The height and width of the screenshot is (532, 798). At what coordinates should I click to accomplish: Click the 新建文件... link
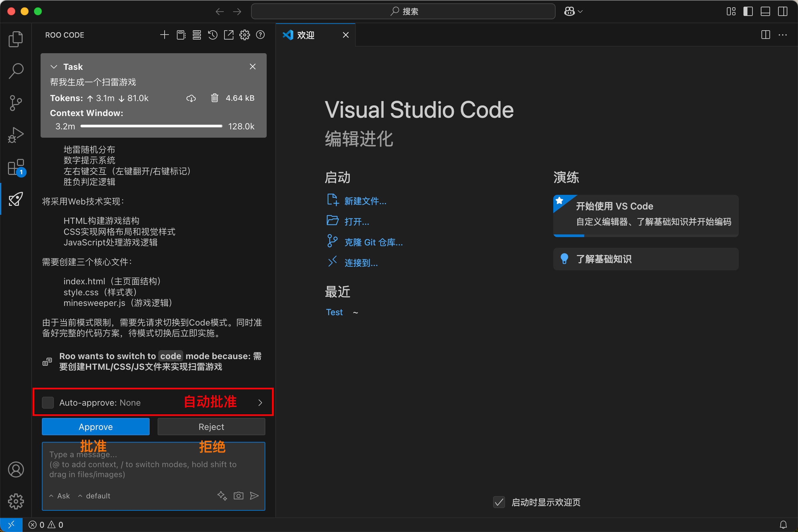tap(365, 201)
